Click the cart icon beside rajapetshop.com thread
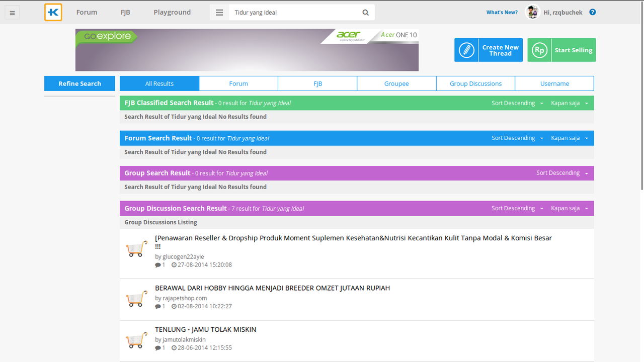644x362 pixels. [x=137, y=299]
